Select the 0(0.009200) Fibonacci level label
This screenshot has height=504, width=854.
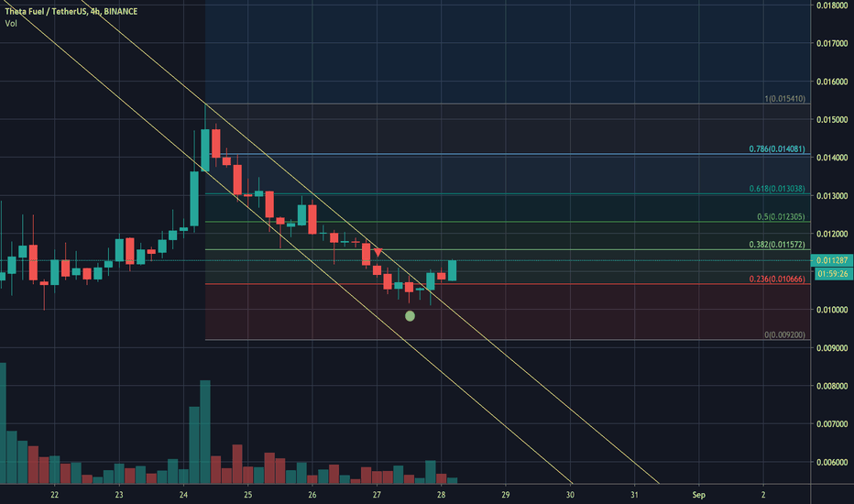pyautogui.click(x=784, y=335)
